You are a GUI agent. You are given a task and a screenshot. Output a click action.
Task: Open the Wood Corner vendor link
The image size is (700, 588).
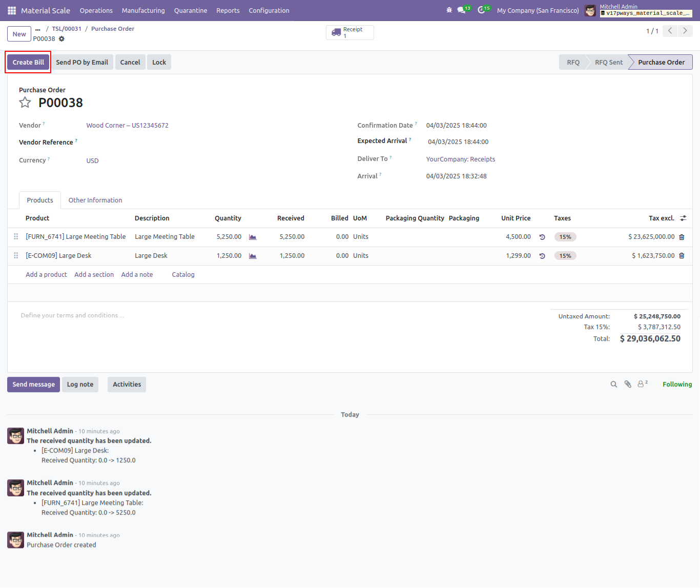click(128, 126)
